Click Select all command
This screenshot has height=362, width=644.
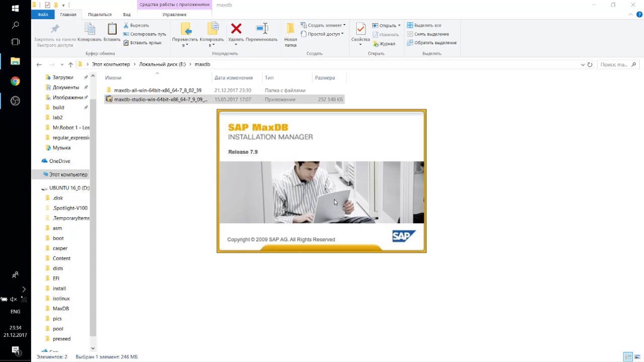click(x=424, y=25)
